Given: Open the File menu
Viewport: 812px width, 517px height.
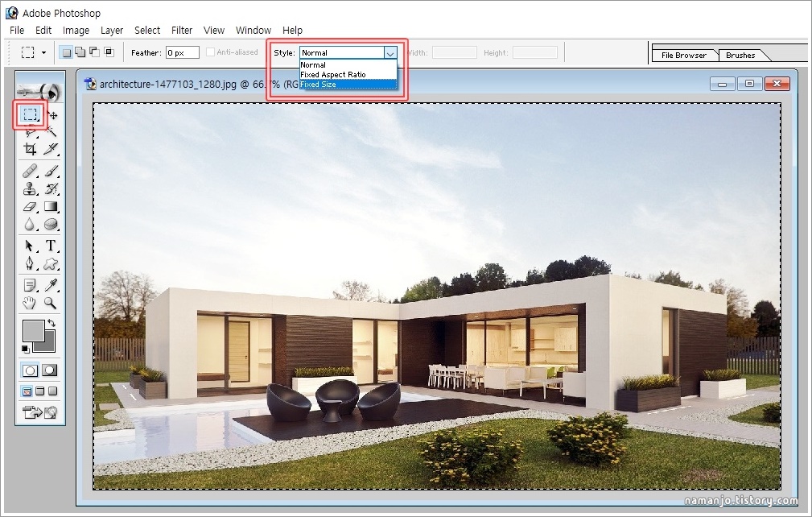Looking at the screenshot, I should [17, 30].
